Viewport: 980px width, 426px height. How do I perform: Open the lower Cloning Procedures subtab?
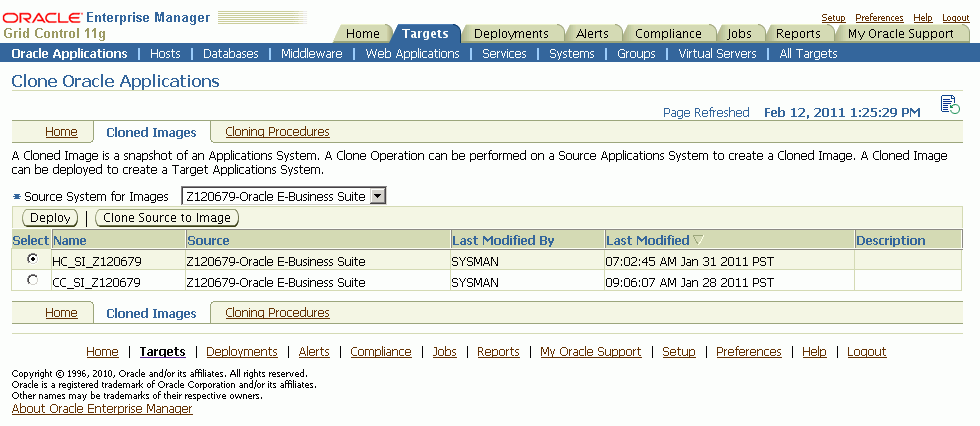pos(278,312)
